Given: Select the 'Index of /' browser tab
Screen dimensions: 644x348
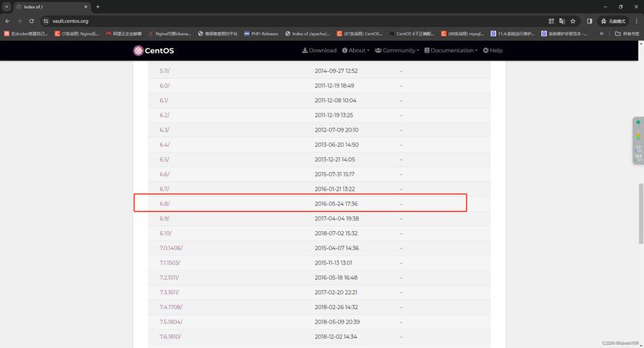Looking at the screenshot, I should pos(51,7).
